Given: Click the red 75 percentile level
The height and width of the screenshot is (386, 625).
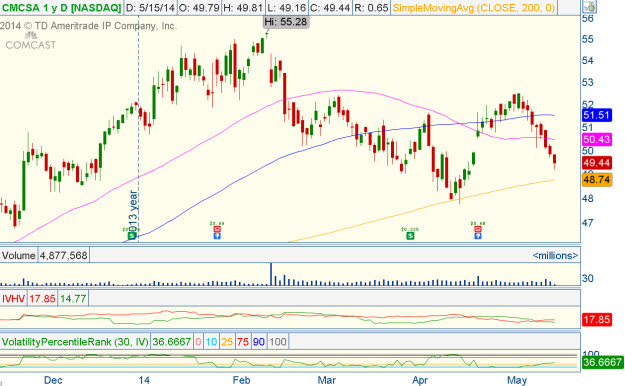Looking at the screenshot, I should click(243, 342).
